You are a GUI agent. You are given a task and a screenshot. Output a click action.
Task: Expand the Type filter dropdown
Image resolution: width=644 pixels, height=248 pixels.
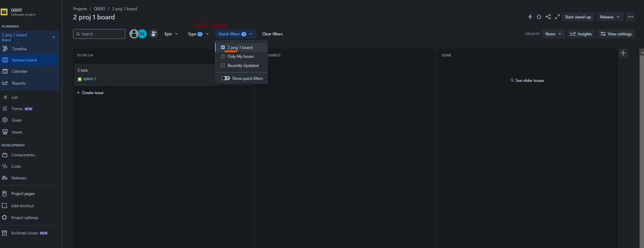click(x=199, y=34)
